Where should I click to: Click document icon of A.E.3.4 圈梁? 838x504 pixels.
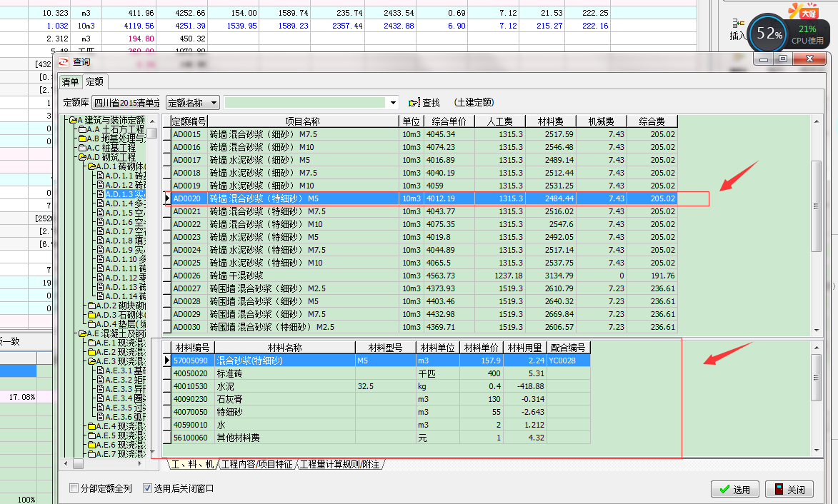click(x=101, y=398)
